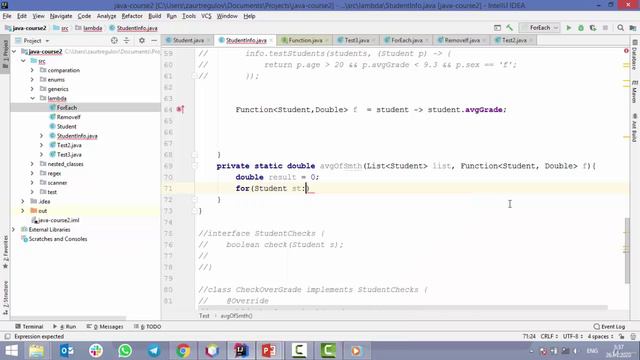
Task: Expand StudentInfo.java node in tree
Action: [41, 136]
